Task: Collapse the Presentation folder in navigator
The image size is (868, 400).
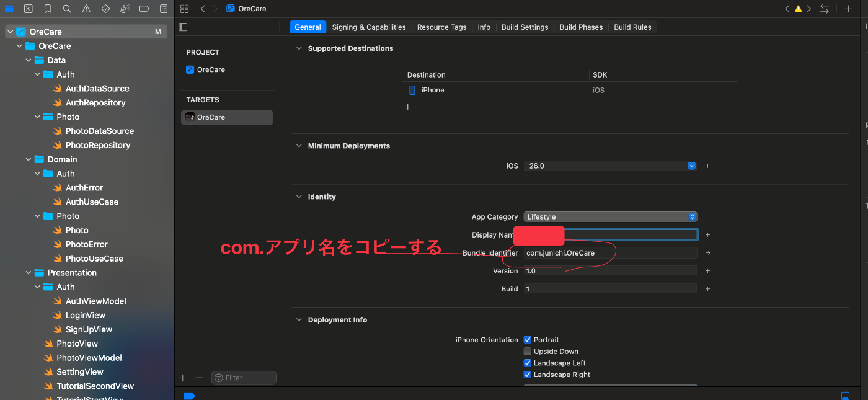Action: (29, 273)
